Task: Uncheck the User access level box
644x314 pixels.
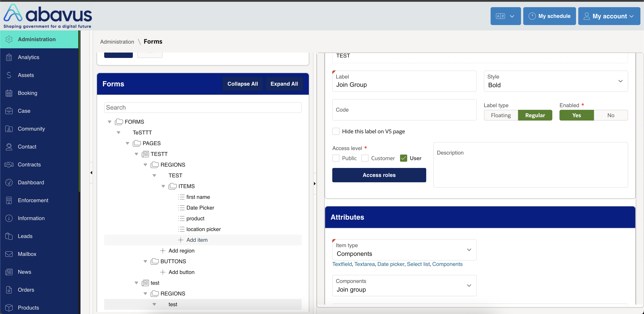Action: pyautogui.click(x=403, y=158)
